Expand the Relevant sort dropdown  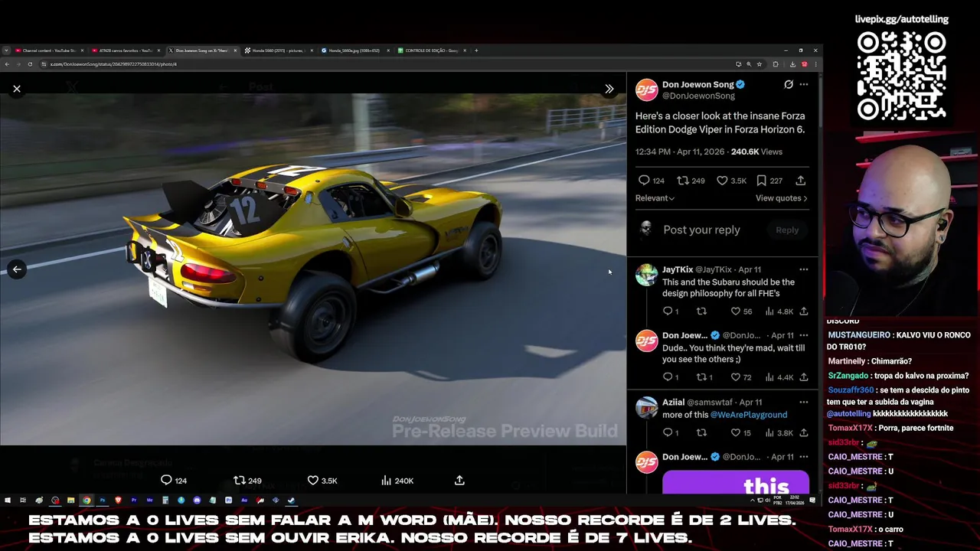[655, 198]
